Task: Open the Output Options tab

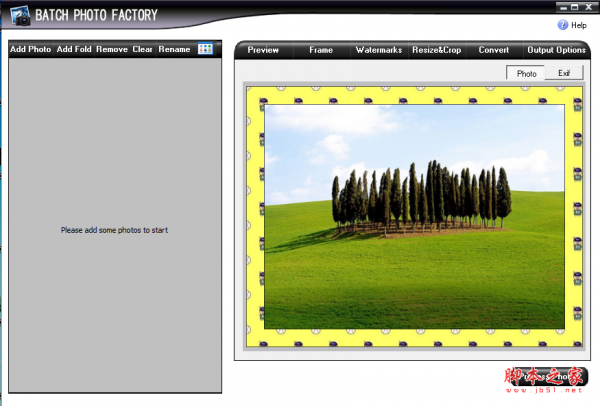Action: [556, 50]
